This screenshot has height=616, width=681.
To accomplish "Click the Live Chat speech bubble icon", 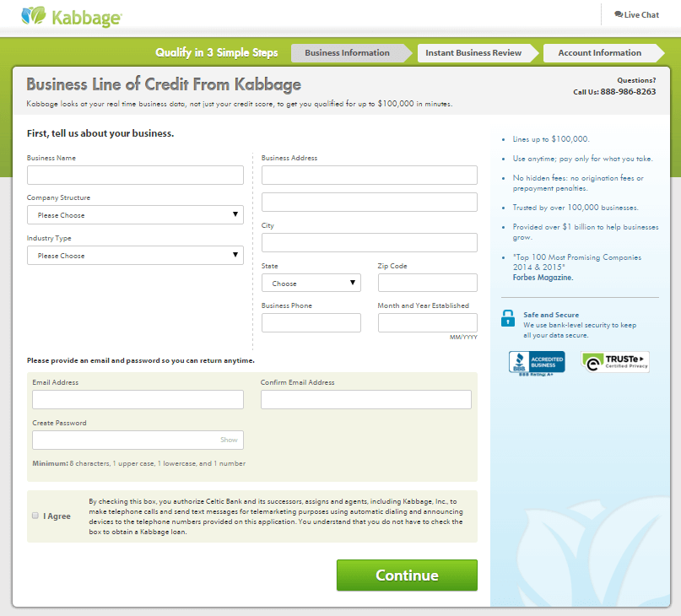I will (619, 14).
